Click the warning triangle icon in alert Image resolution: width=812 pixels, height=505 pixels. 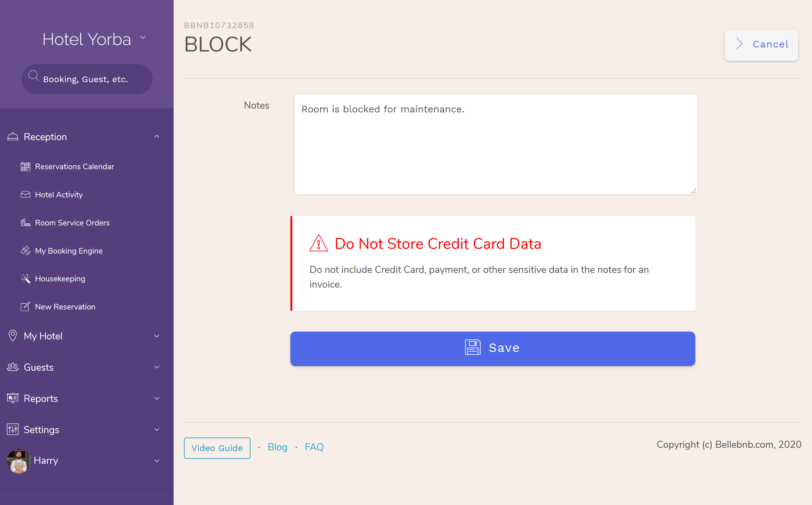[x=319, y=243]
